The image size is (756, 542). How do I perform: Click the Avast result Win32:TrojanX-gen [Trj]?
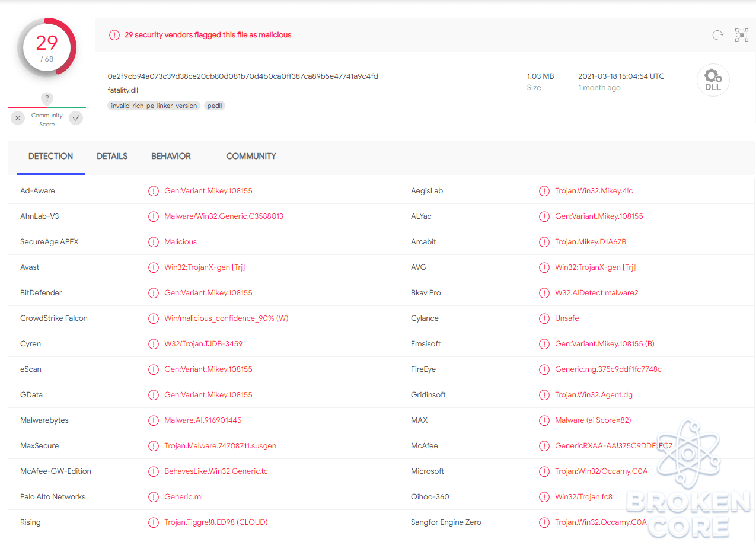[x=205, y=267]
